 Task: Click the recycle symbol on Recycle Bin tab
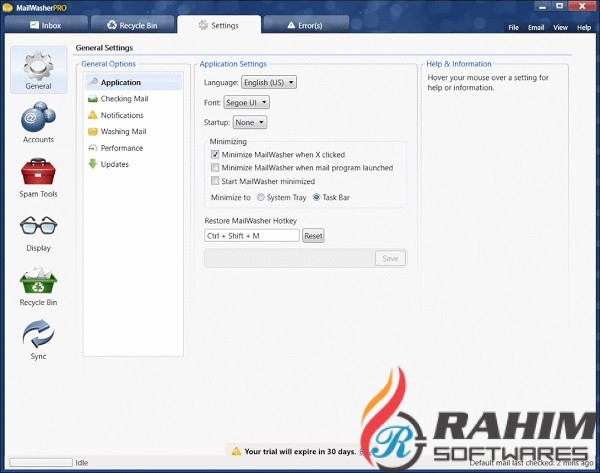coord(111,25)
